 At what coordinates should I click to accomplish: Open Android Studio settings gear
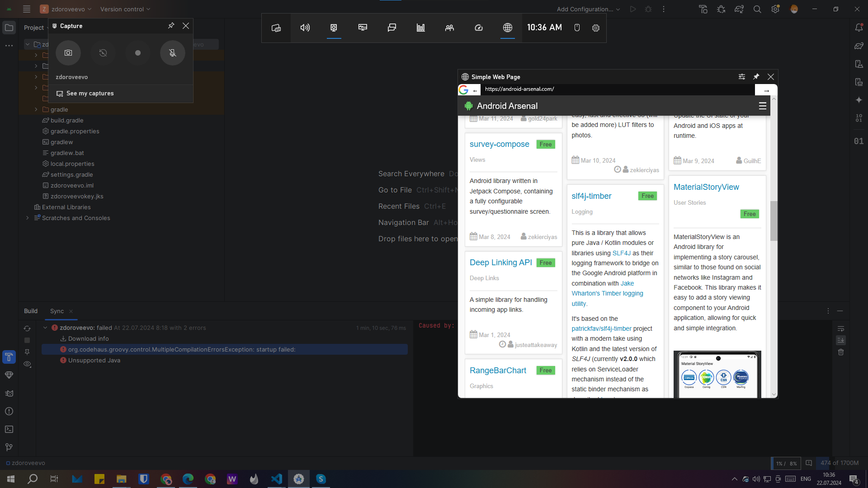[775, 9]
